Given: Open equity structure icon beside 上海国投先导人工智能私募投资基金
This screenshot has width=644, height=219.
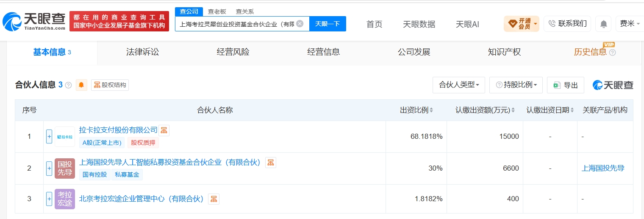Looking at the screenshot, I should point(271,162).
